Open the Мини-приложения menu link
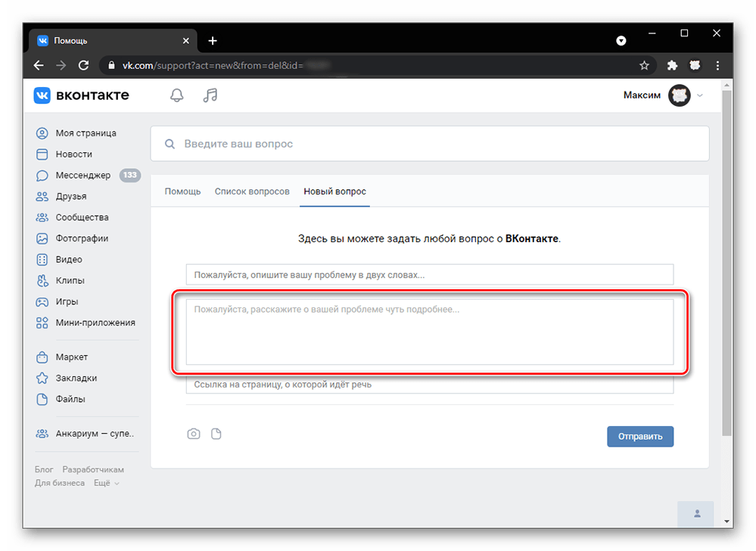This screenshot has width=756, height=551. (x=95, y=323)
